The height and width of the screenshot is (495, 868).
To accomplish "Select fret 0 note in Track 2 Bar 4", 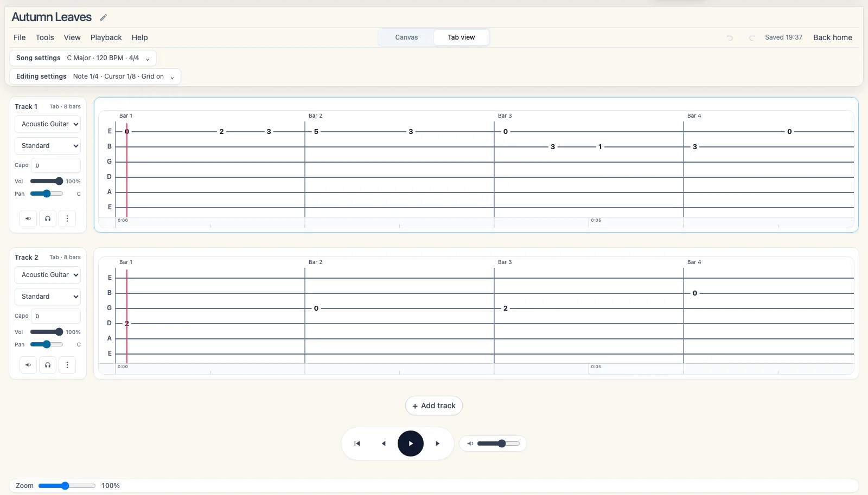I will coord(695,293).
